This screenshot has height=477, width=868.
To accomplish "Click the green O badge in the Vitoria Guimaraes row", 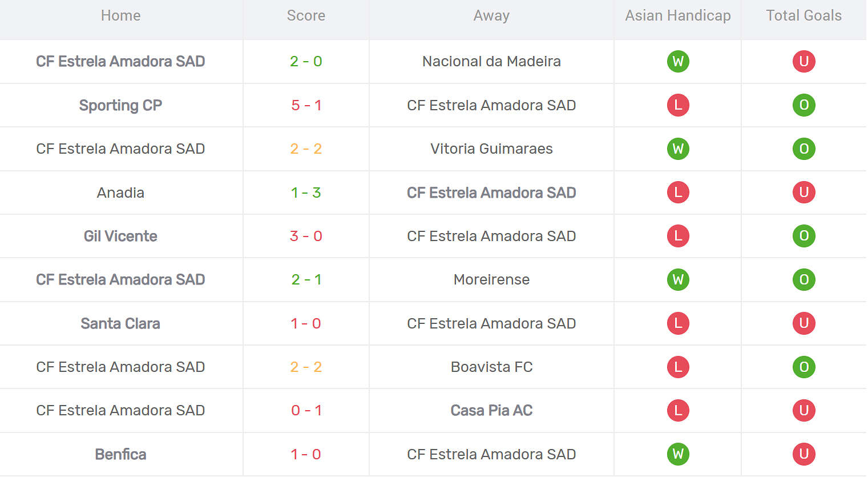I will (804, 149).
